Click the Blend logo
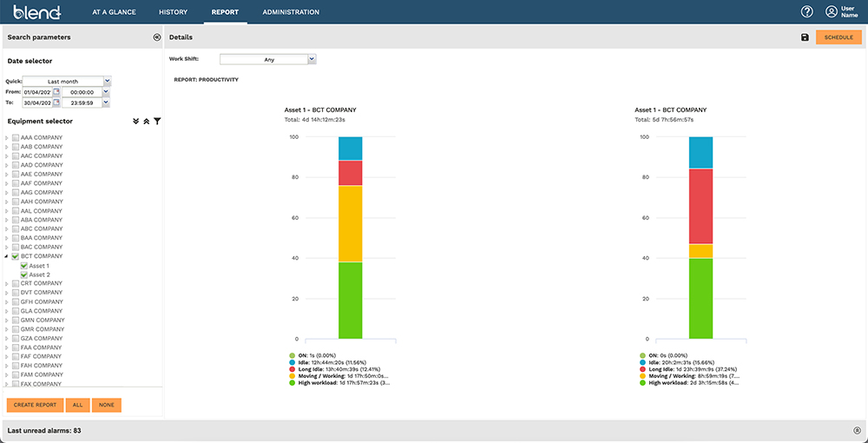Screen dimensions: 868x443 37,11
